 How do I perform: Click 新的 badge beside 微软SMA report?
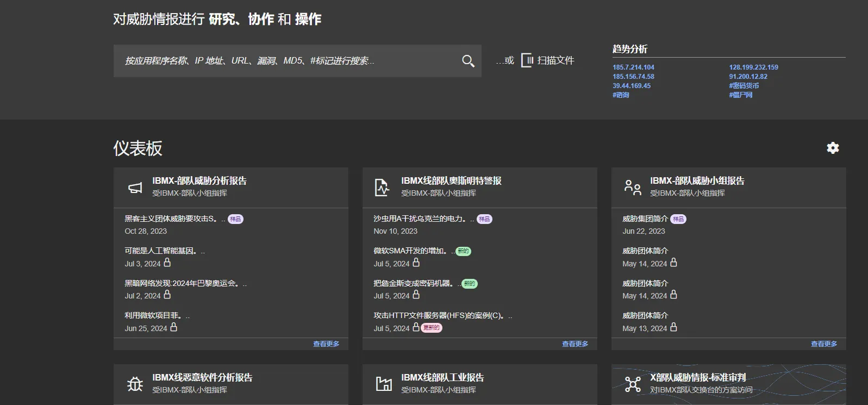pyautogui.click(x=463, y=251)
